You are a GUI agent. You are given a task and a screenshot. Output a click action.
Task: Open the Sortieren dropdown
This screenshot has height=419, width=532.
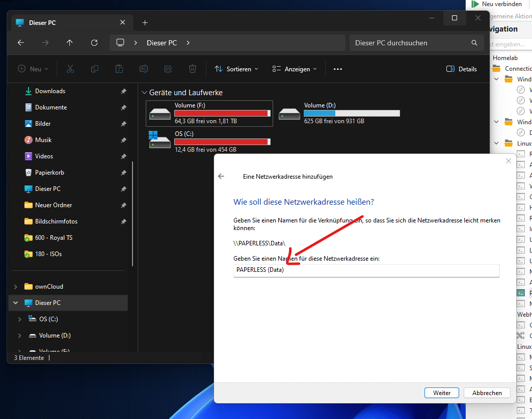[x=236, y=69]
